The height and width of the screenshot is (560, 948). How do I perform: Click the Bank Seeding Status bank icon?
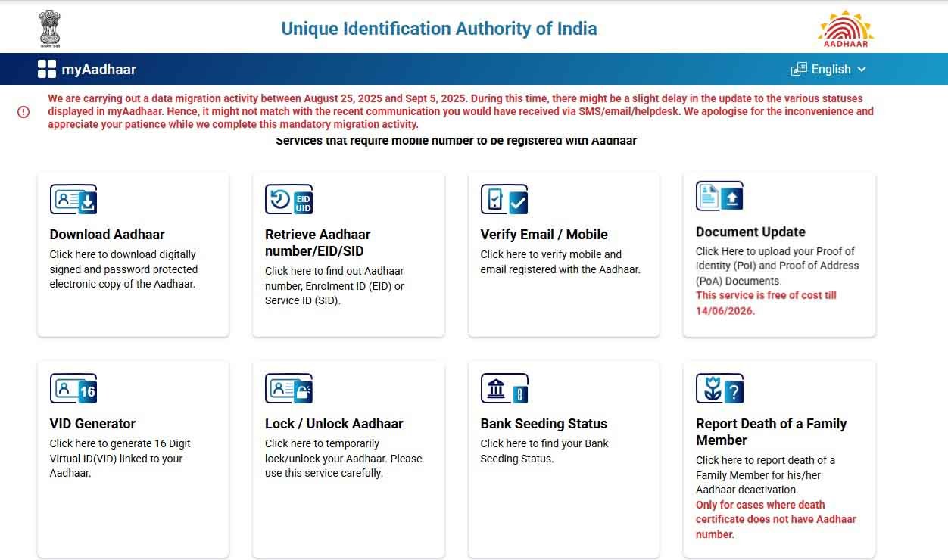point(504,388)
